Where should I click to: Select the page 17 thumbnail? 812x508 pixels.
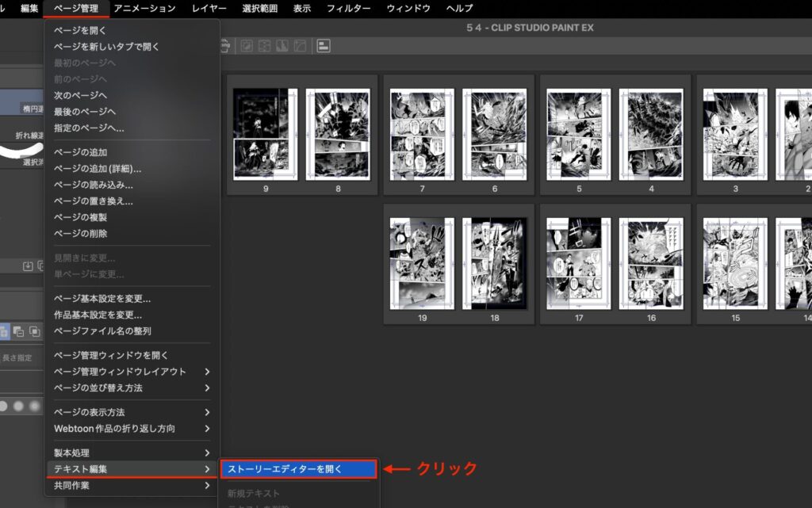pyautogui.click(x=579, y=263)
